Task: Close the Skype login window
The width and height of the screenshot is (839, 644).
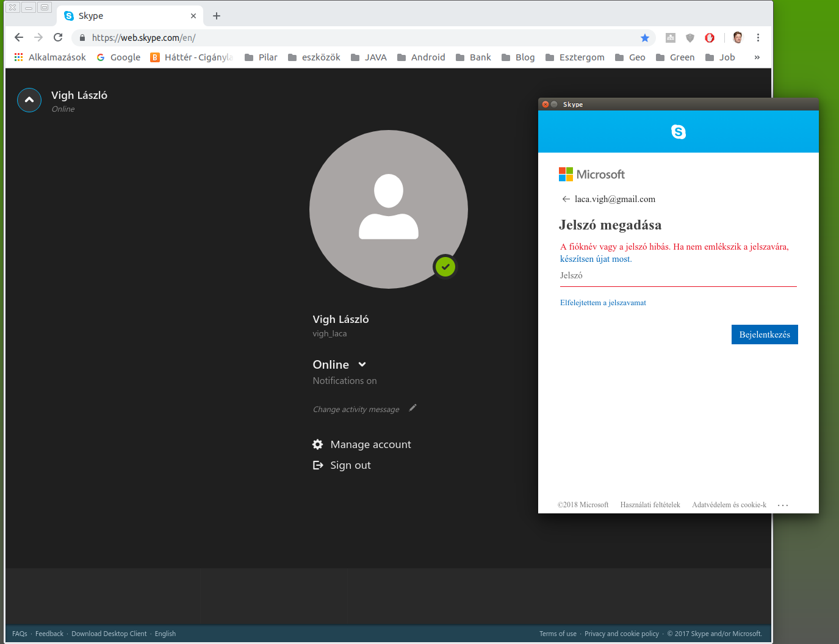Action: [x=546, y=104]
